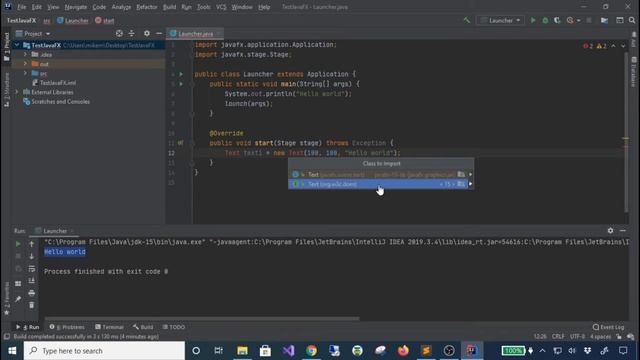Click the Search Everywhere magnifier icon
The width and height of the screenshot is (640, 360).
(x=632, y=20)
